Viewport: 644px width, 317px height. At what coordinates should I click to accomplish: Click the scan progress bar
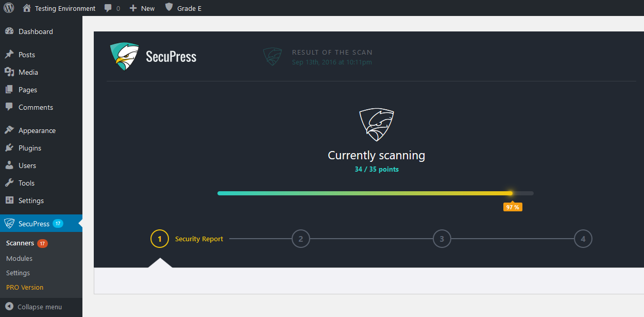(376, 193)
